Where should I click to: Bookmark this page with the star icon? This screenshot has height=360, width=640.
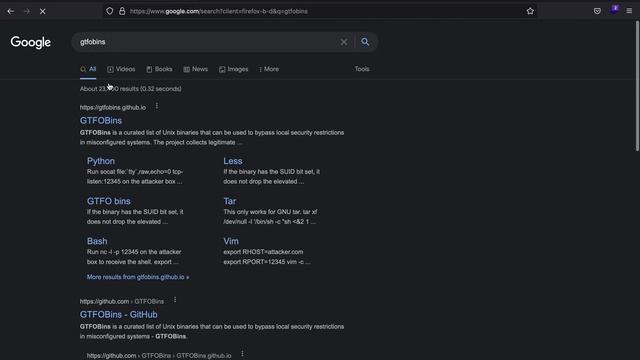530,11
